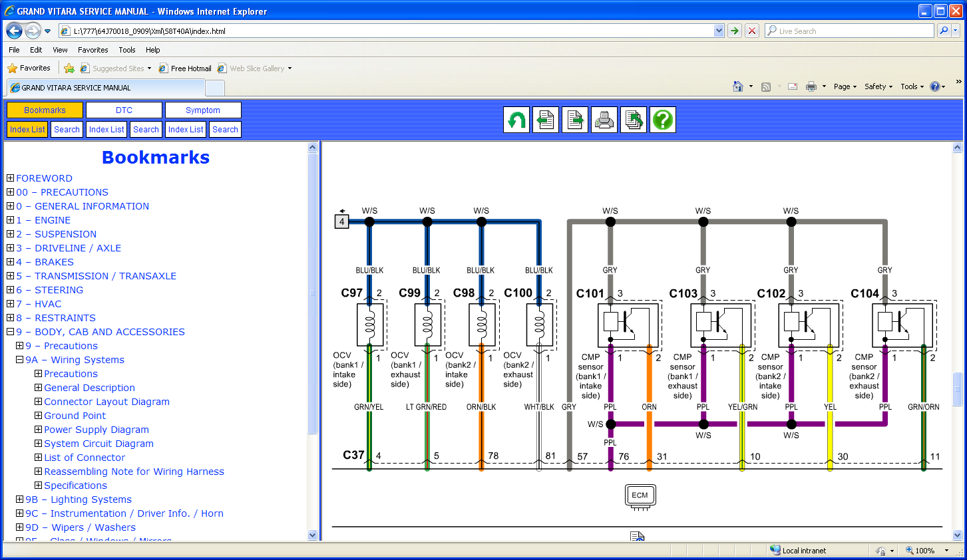Click Index List under Bookmarks

pyautogui.click(x=27, y=130)
